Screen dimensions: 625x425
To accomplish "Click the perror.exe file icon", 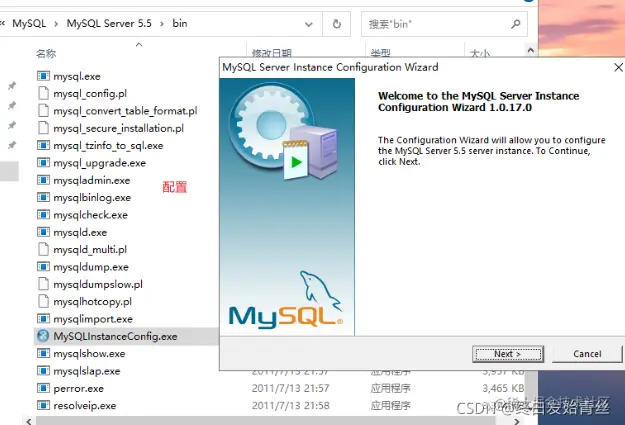I will click(x=43, y=388).
